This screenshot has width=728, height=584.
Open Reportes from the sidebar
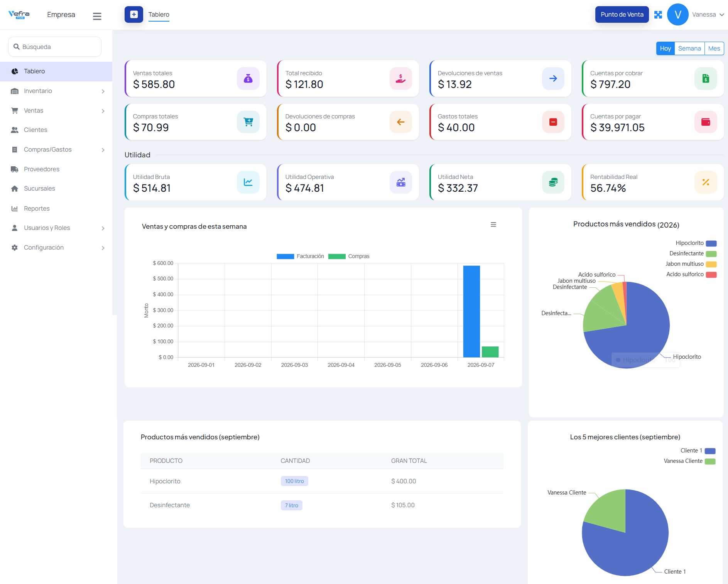(56, 209)
